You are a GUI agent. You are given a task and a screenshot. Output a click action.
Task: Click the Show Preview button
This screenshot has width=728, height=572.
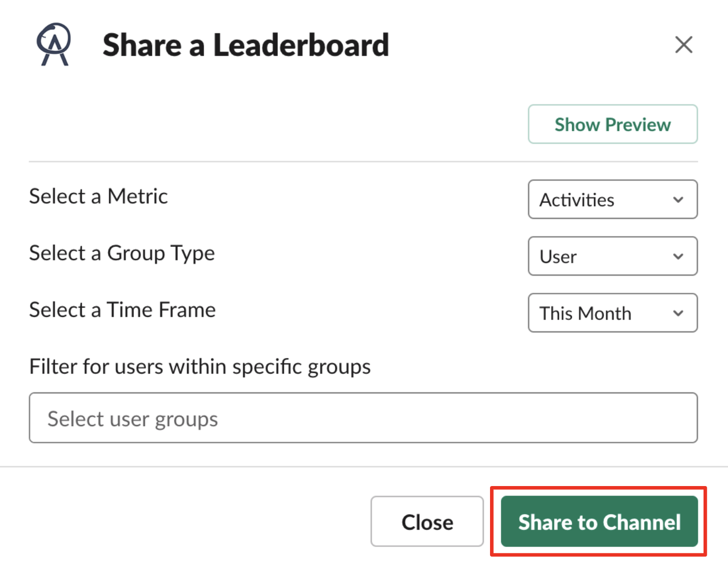pyautogui.click(x=612, y=125)
